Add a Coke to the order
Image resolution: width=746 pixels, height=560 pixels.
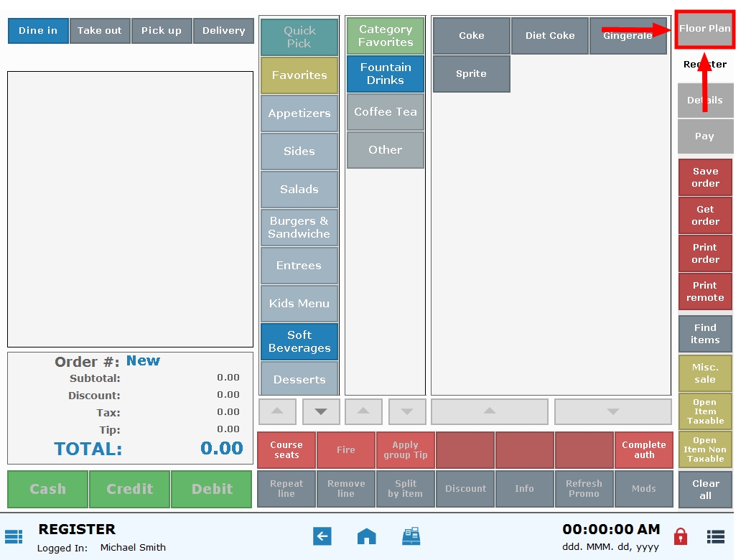pos(471,36)
